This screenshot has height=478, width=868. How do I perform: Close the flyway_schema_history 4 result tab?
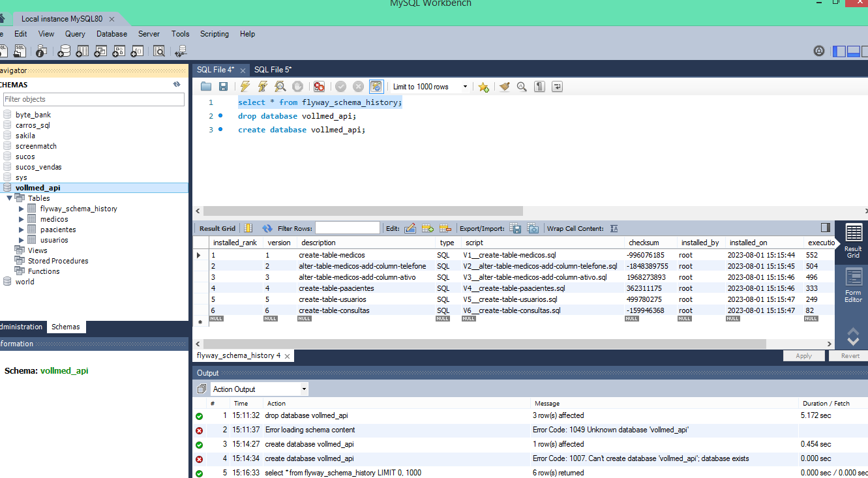287,356
